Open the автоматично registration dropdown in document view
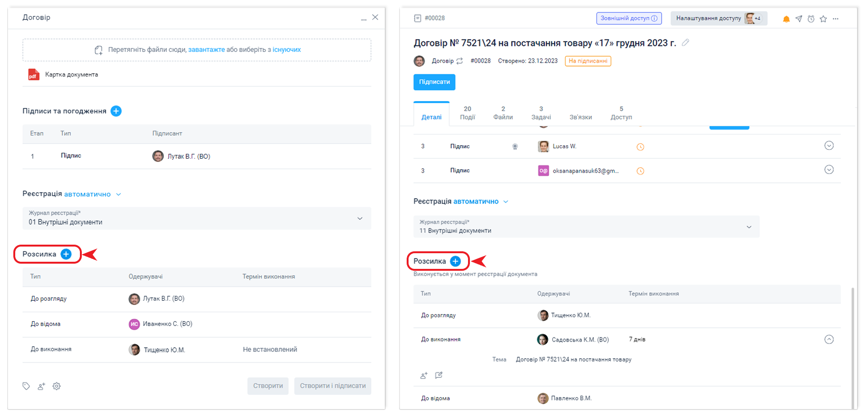The image size is (868, 419). pos(480,201)
